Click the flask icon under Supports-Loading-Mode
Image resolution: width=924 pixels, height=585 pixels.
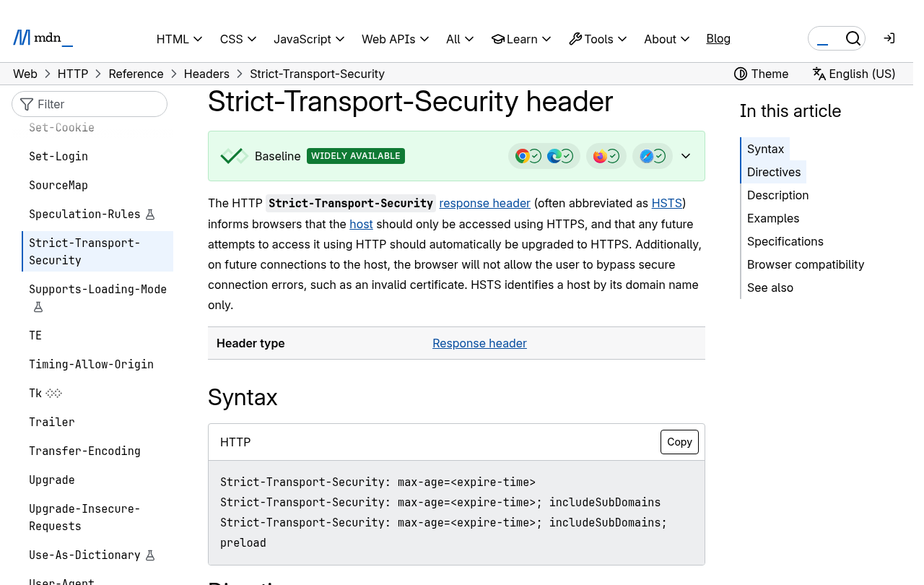pos(38,307)
